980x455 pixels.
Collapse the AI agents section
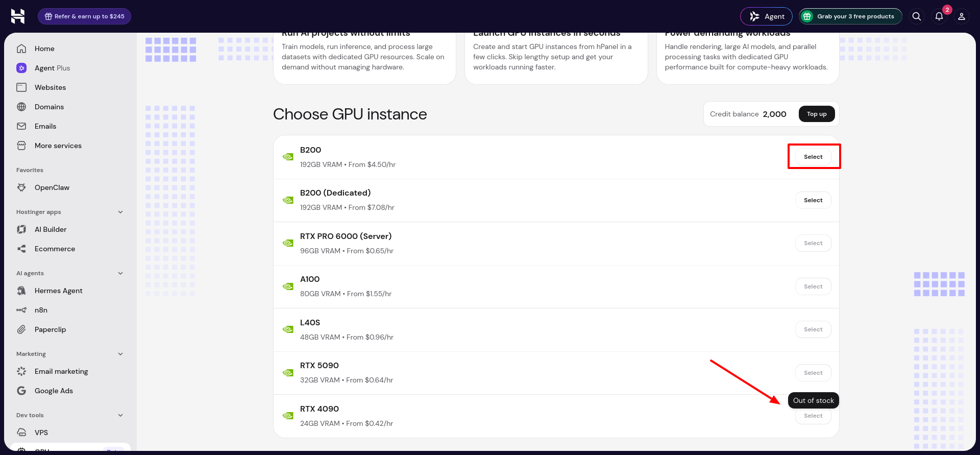[x=120, y=273]
